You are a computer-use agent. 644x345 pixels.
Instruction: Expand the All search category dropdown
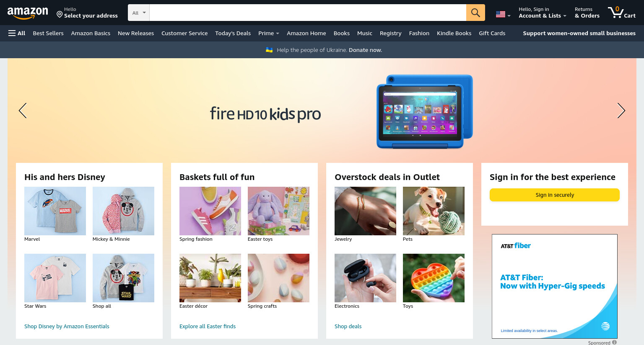click(139, 13)
